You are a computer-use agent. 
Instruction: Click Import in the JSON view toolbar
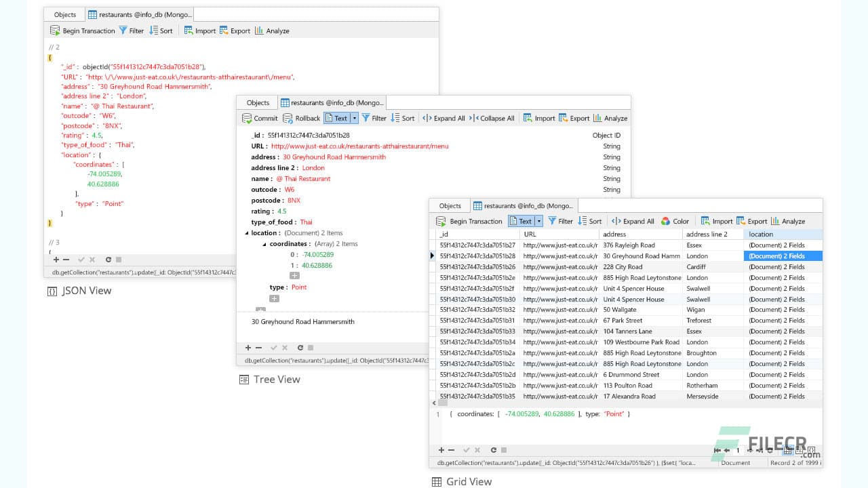tap(199, 30)
